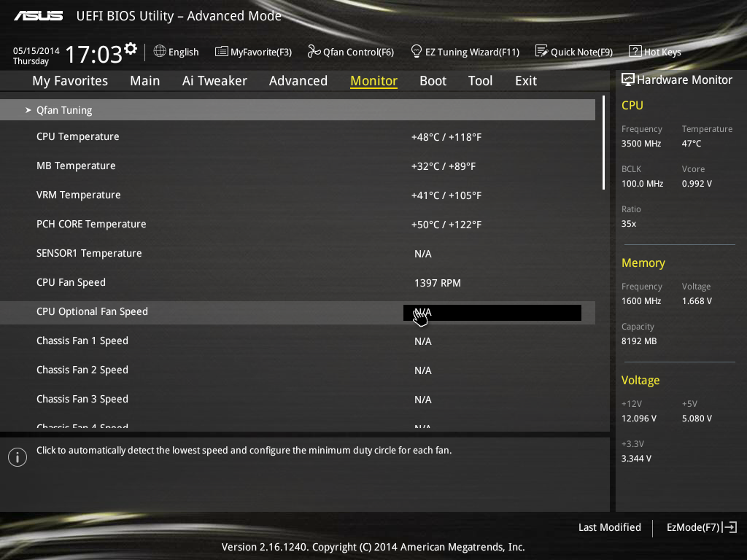Select MB Temperature label
Screen dimensions: 747x560
click(76, 166)
